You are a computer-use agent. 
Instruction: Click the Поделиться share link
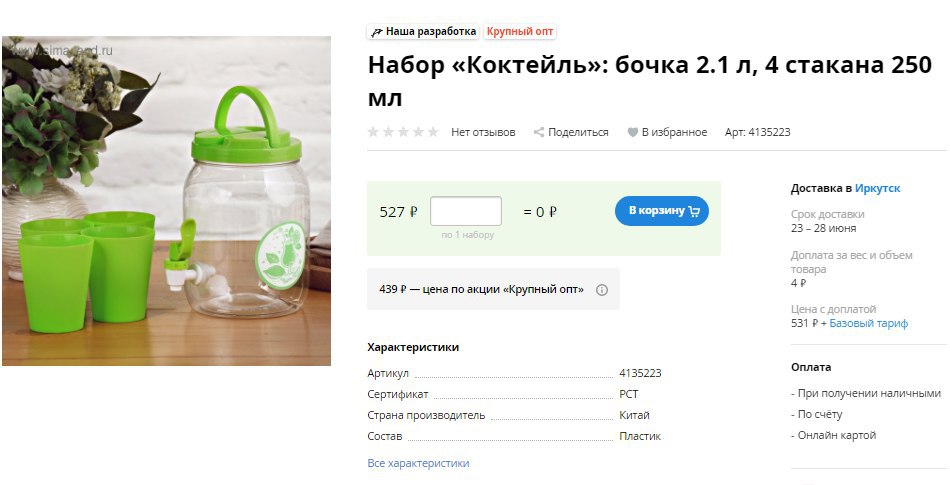[x=578, y=132]
